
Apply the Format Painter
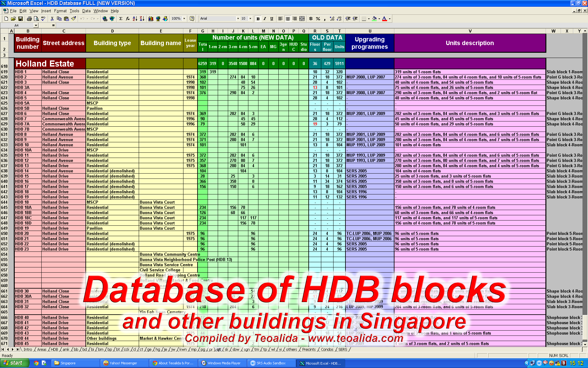pos(73,19)
